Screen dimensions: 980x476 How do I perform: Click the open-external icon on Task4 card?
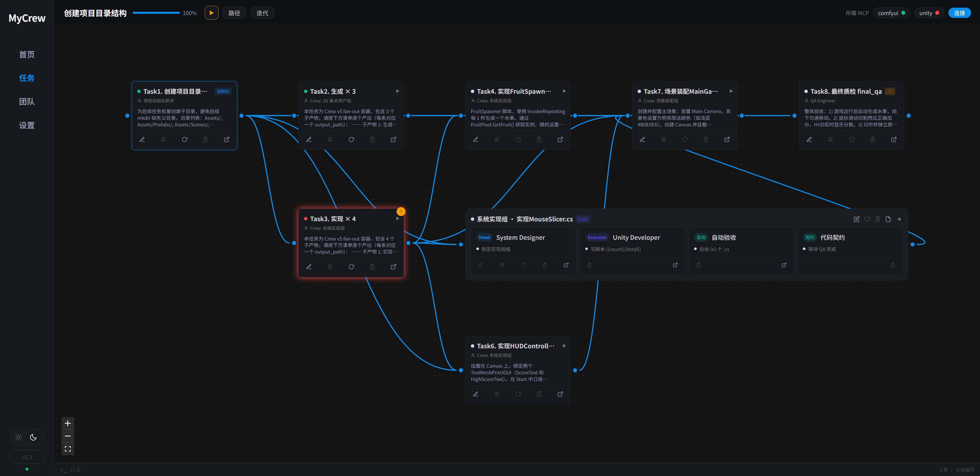(560, 140)
